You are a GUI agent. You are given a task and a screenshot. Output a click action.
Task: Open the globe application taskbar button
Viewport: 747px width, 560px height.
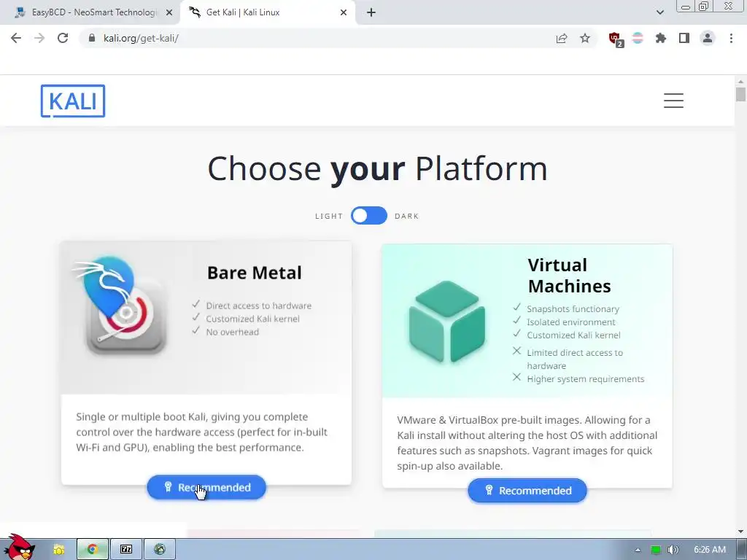pyautogui.click(x=160, y=550)
